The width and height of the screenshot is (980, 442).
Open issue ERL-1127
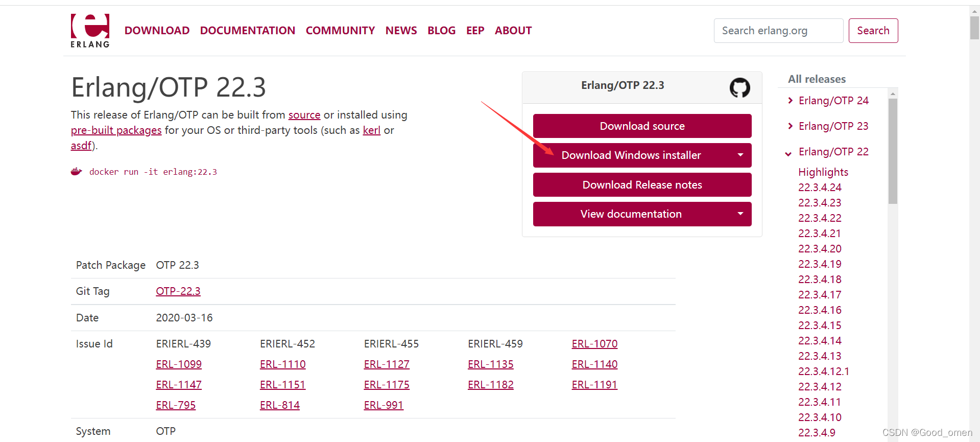pyautogui.click(x=387, y=364)
